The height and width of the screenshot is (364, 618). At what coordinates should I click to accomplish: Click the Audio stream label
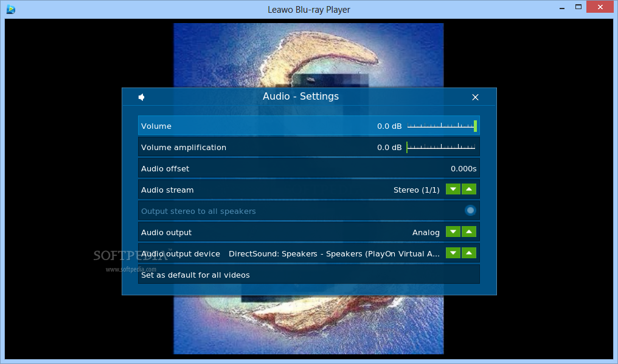point(167,190)
